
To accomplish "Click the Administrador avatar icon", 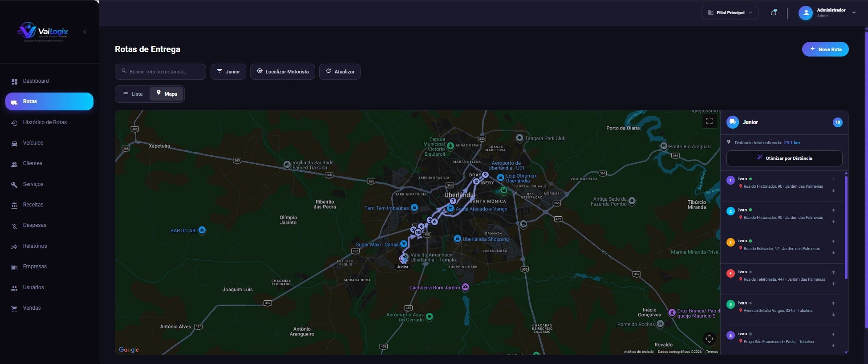I will (805, 13).
